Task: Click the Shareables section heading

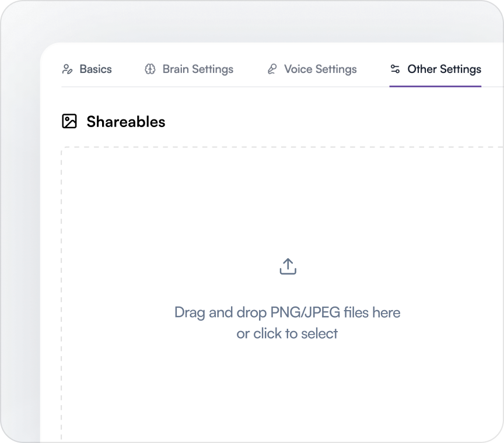Action: pos(125,122)
